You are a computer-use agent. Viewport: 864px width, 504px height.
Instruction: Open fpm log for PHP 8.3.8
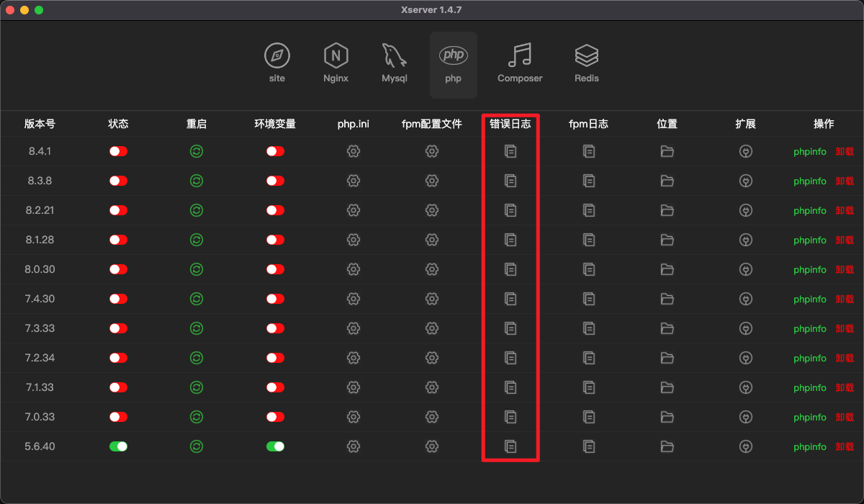[x=589, y=181]
